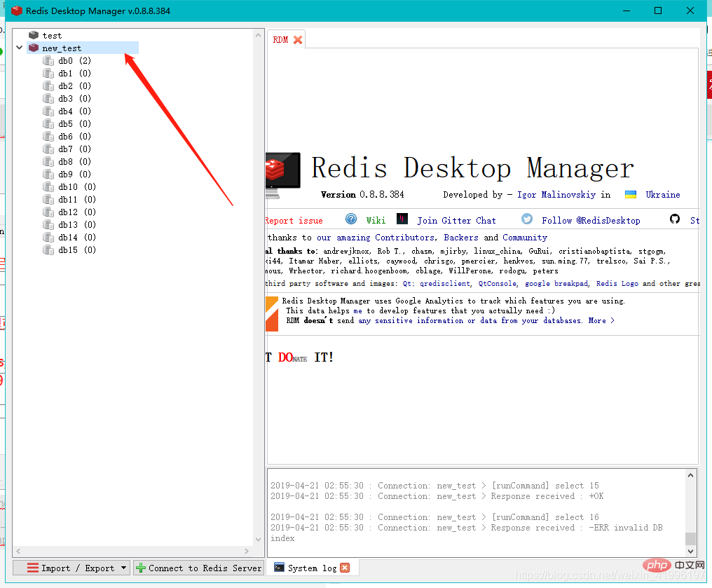
Task: Click the db14 database icon
Action: coord(48,237)
